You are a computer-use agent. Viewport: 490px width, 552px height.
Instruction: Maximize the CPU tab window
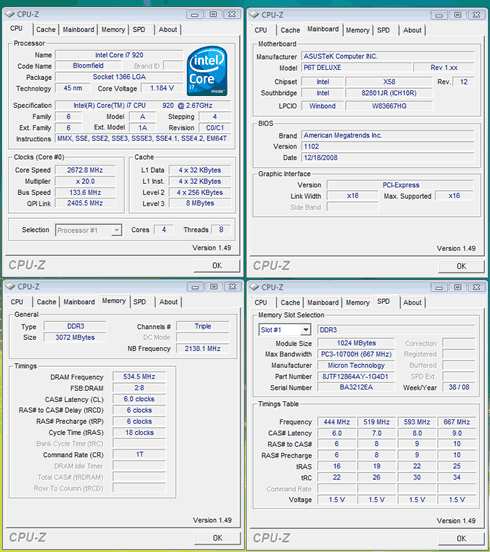213,14
